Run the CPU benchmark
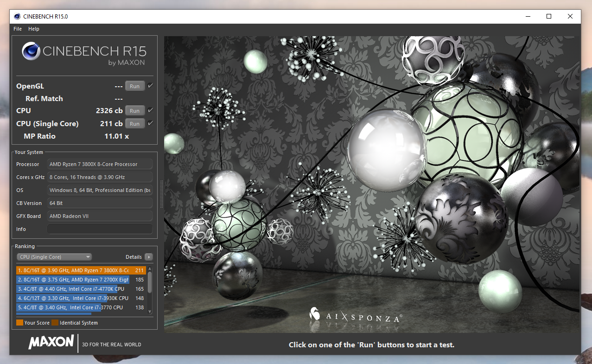This screenshot has height=364, width=592. [135, 111]
